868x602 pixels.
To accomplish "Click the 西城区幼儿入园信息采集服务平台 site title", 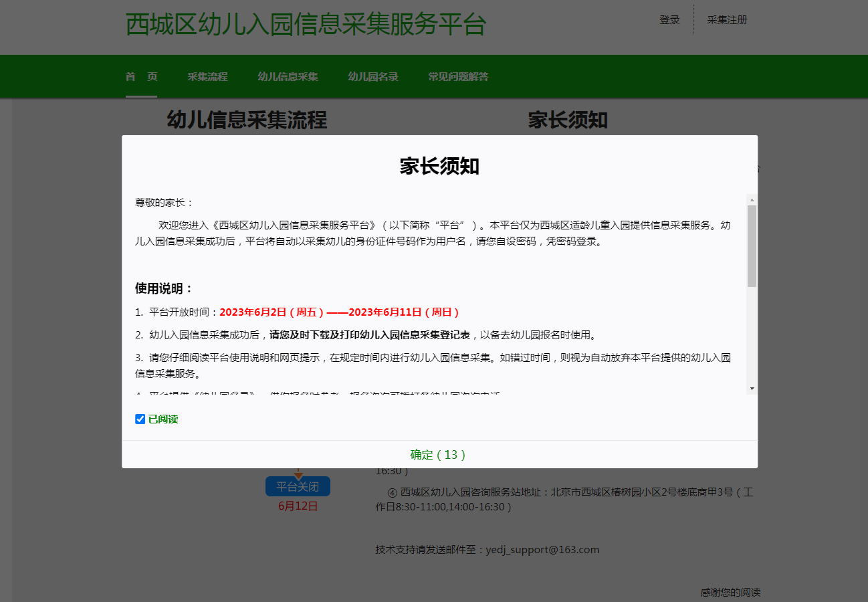I will tap(306, 25).
